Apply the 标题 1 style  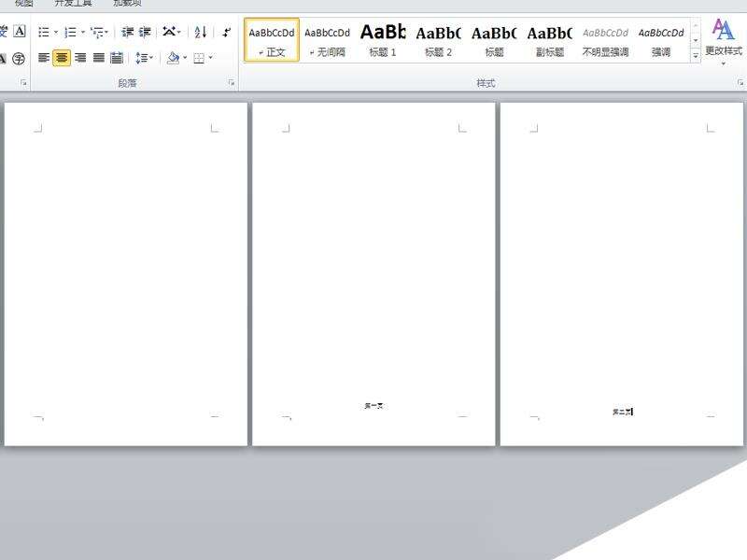pos(383,40)
